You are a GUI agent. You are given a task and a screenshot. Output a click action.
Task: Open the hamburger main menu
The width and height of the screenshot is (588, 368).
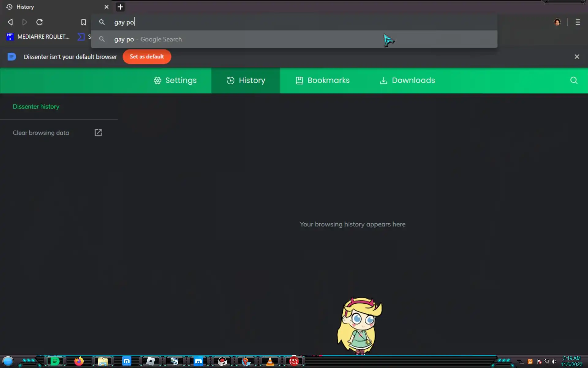tap(578, 22)
